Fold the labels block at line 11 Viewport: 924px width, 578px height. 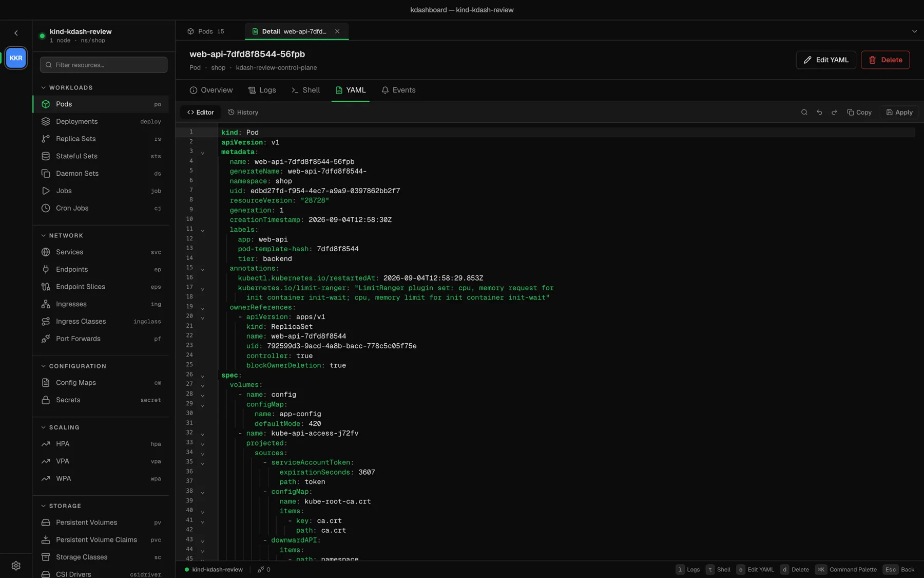click(203, 230)
